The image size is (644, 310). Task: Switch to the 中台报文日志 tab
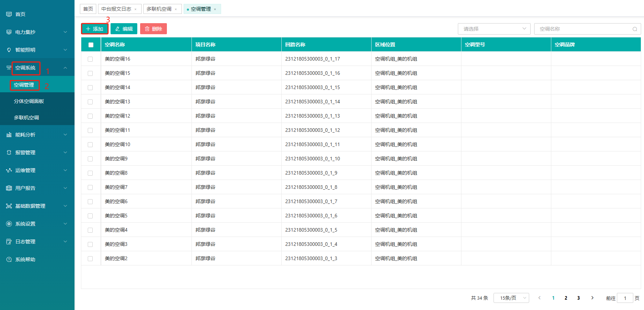[x=116, y=9]
